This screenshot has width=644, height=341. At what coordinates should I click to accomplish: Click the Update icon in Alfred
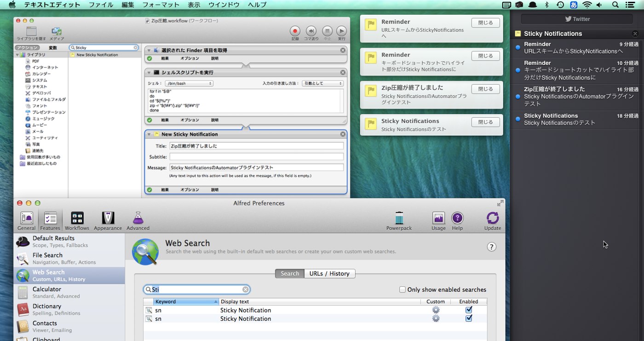tap(493, 221)
